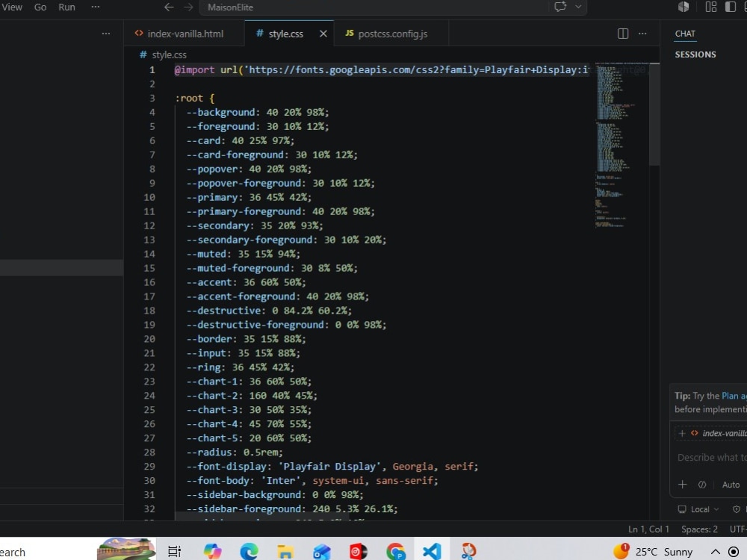Open Outlook from the taskbar

click(x=322, y=552)
